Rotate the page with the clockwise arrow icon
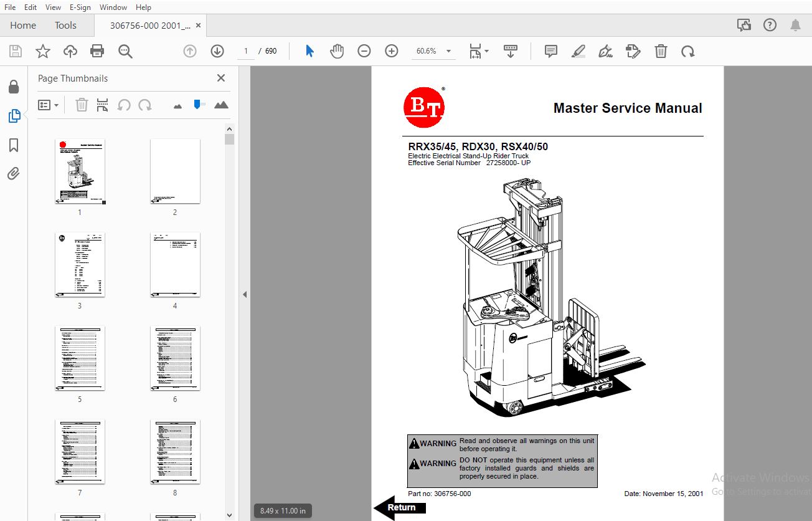 point(687,51)
